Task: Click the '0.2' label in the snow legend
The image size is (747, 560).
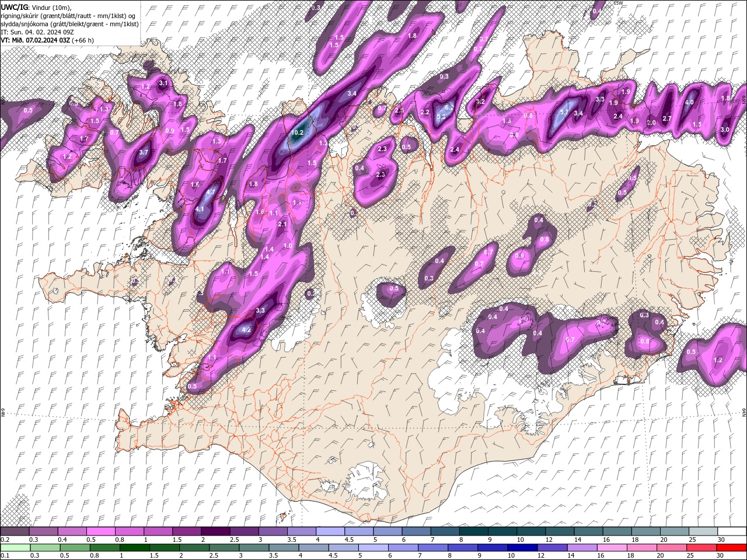Action: [x=5, y=540]
